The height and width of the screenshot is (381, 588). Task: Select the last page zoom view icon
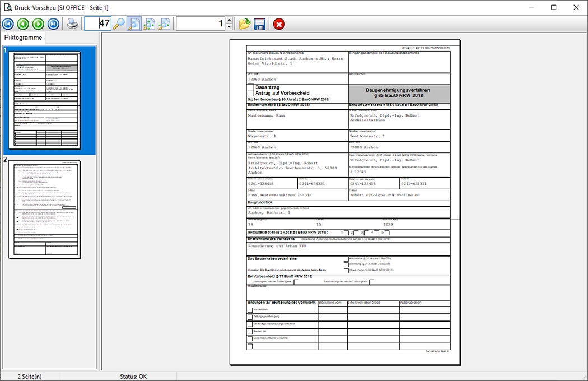[x=164, y=24]
